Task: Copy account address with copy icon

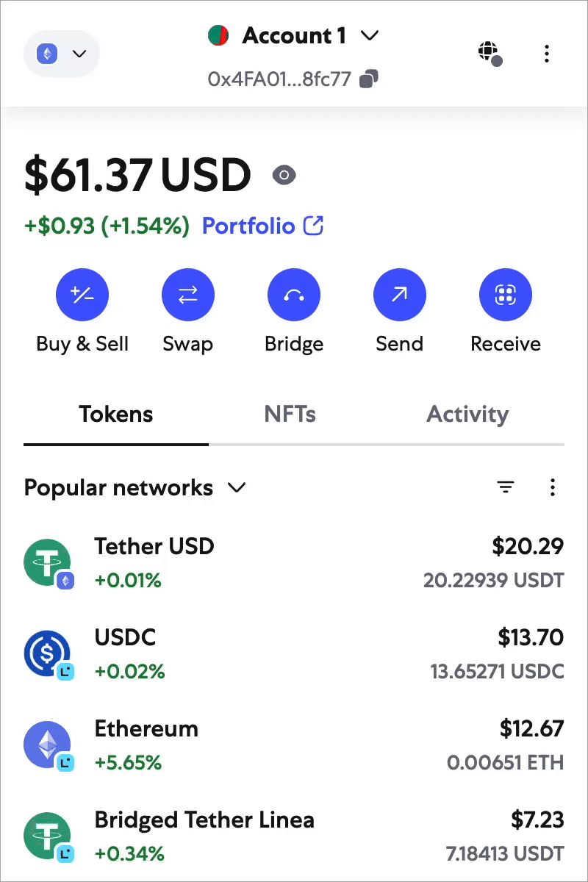Action: point(369,79)
